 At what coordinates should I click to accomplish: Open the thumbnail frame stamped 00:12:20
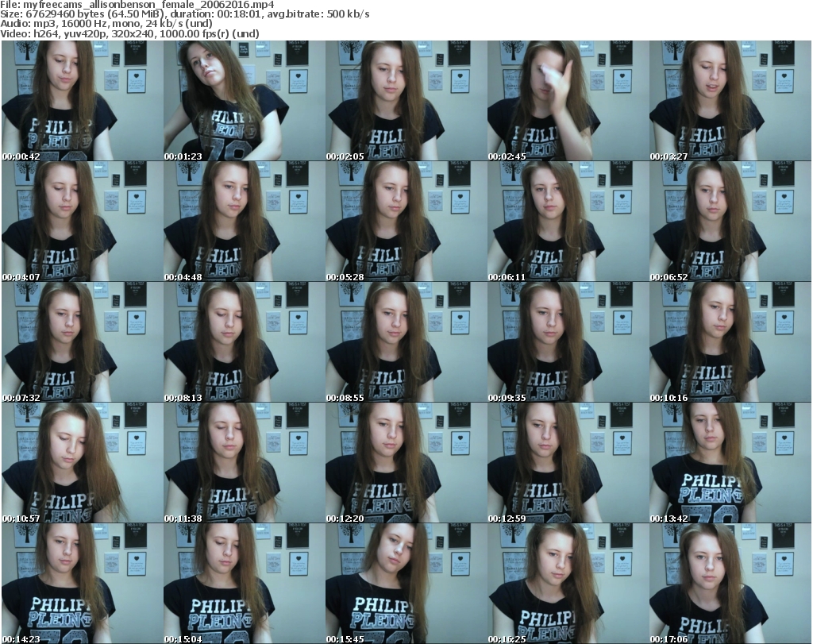pos(406,462)
